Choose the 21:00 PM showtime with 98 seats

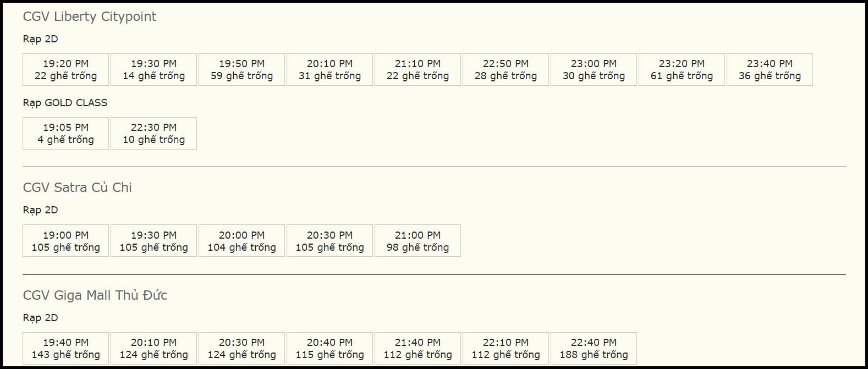click(x=417, y=241)
